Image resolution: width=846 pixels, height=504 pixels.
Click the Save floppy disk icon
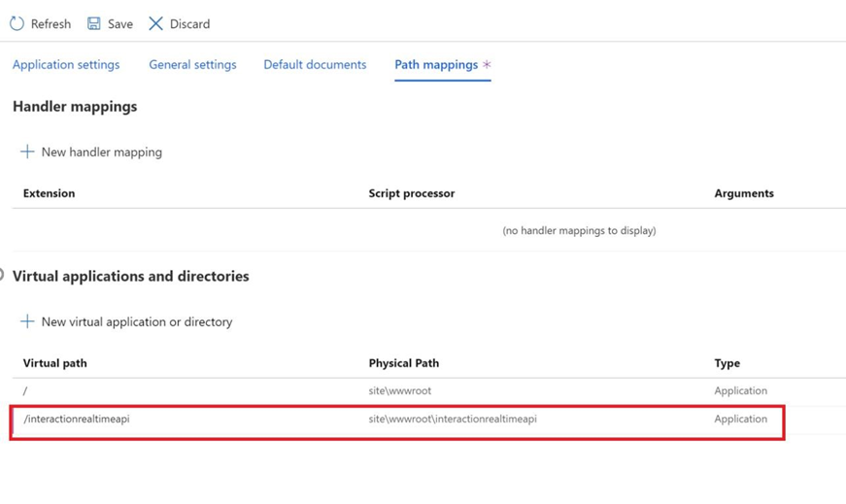[x=94, y=23]
